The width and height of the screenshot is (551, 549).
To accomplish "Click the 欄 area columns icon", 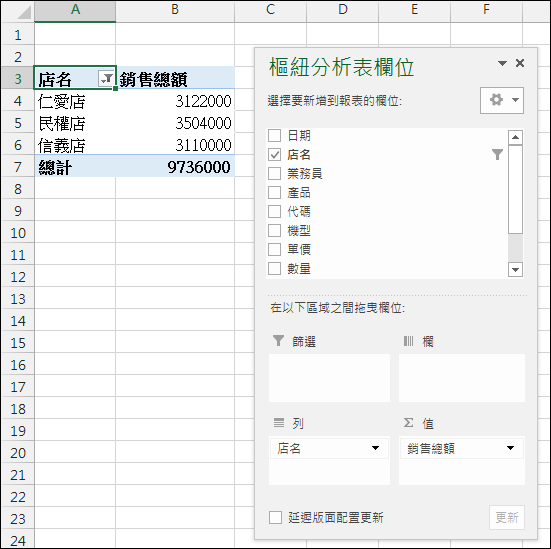I will coord(408,341).
